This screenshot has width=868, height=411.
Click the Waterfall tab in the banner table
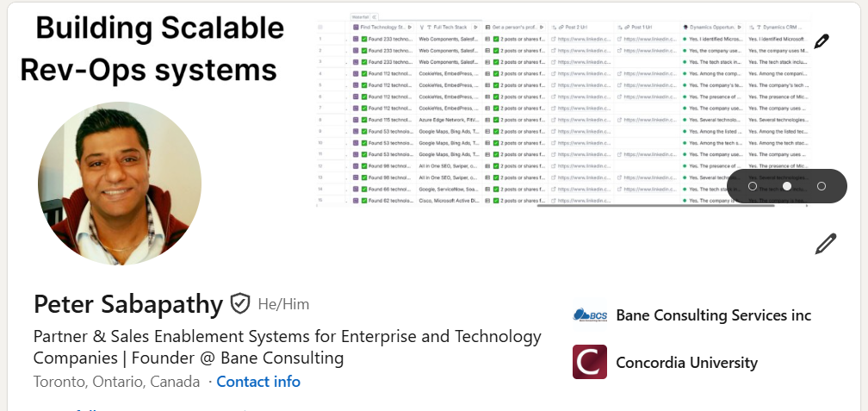point(360,17)
